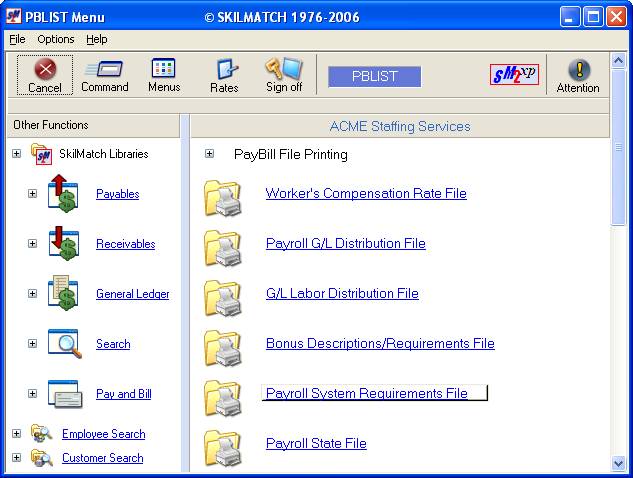Image resolution: width=633 pixels, height=478 pixels.
Task: Open Bonus Descriptions/Requirements File link
Action: 380,344
